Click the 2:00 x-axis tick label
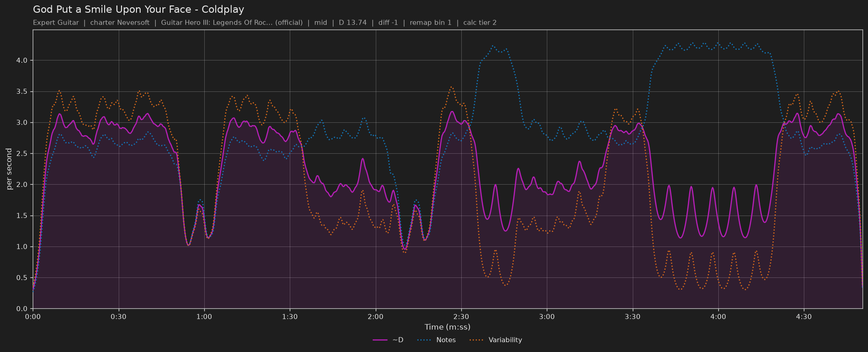 (376, 317)
